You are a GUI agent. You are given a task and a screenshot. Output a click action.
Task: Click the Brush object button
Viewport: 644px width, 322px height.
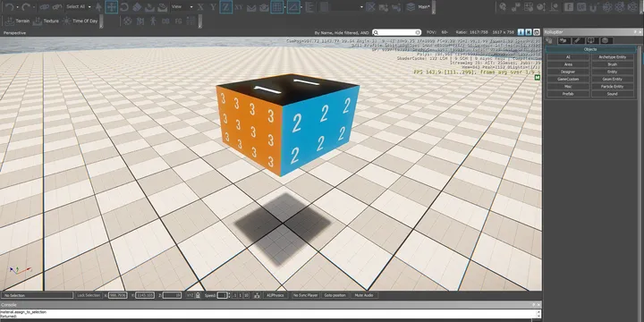click(613, 64)
